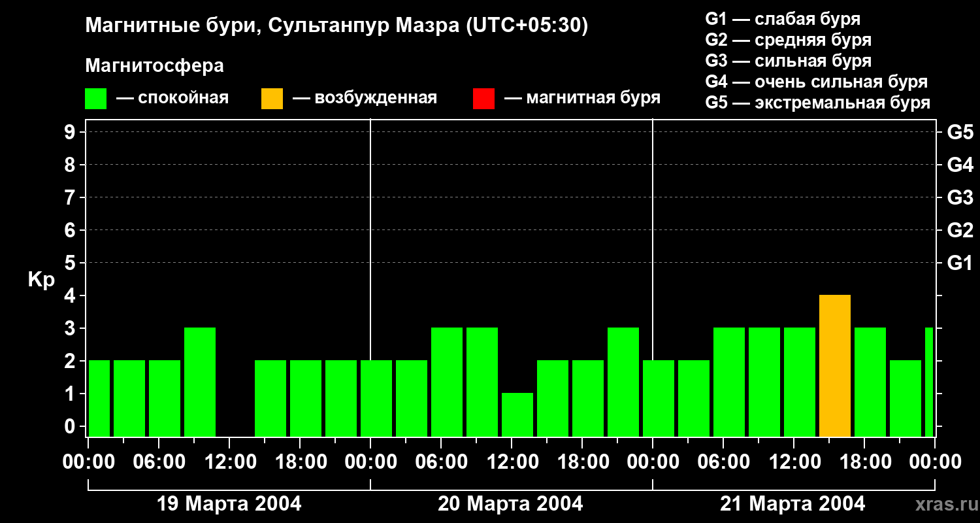Click the '18:00' time label above 21 Марта
Screen dimensions: 980x523
pos(864,462)
